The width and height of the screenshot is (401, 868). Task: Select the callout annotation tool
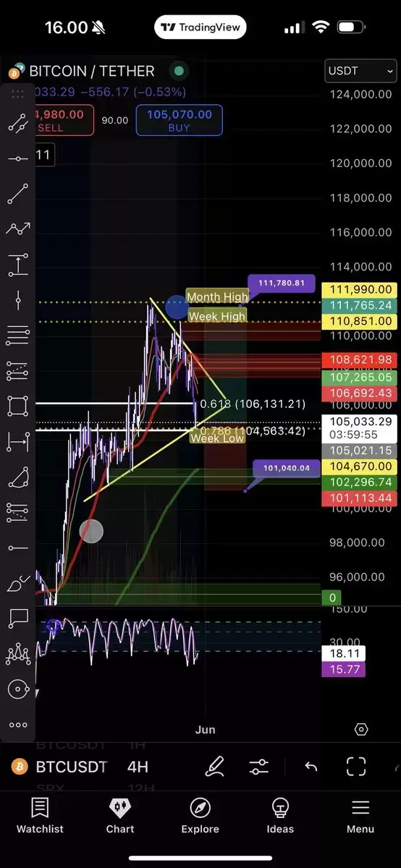(x=17, y=618)
